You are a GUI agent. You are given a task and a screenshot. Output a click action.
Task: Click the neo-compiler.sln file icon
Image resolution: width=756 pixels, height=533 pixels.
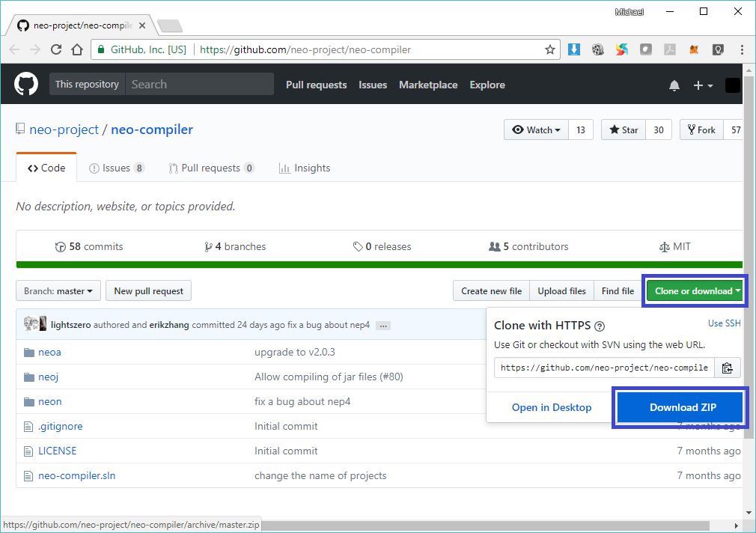[x=28, y=476]
